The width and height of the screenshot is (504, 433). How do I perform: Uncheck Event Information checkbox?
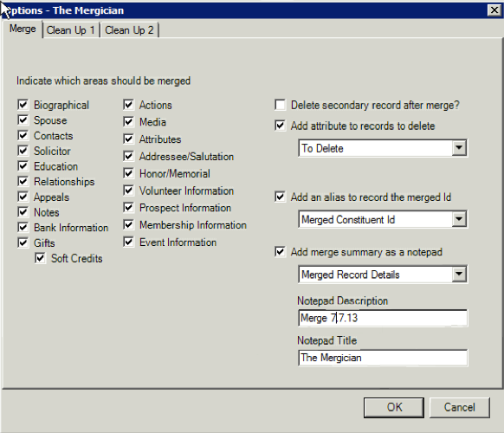coord(128,242)
